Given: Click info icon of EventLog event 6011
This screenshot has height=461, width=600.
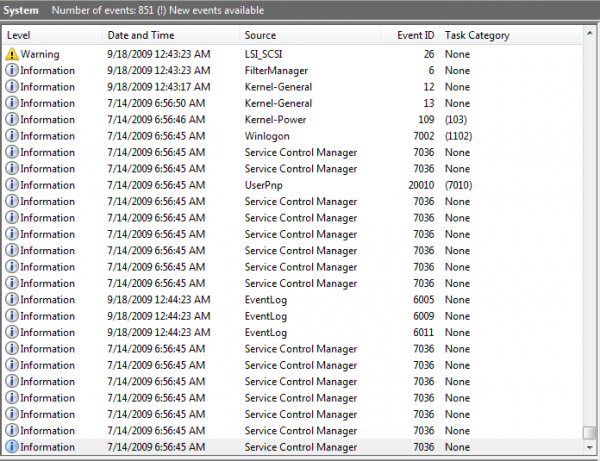Looking at the screenshot, I should [12, 332].
